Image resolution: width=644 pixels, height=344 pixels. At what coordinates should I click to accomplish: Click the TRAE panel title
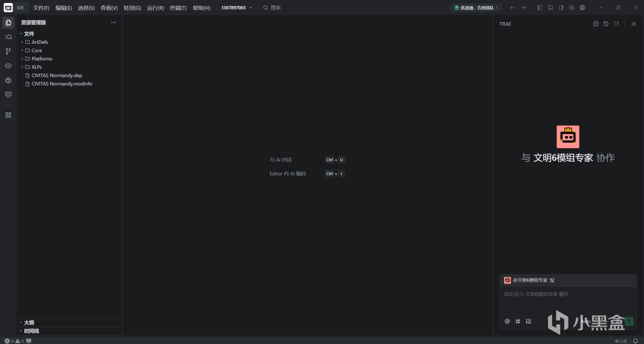pyautogui.click(x=505, y=24)
